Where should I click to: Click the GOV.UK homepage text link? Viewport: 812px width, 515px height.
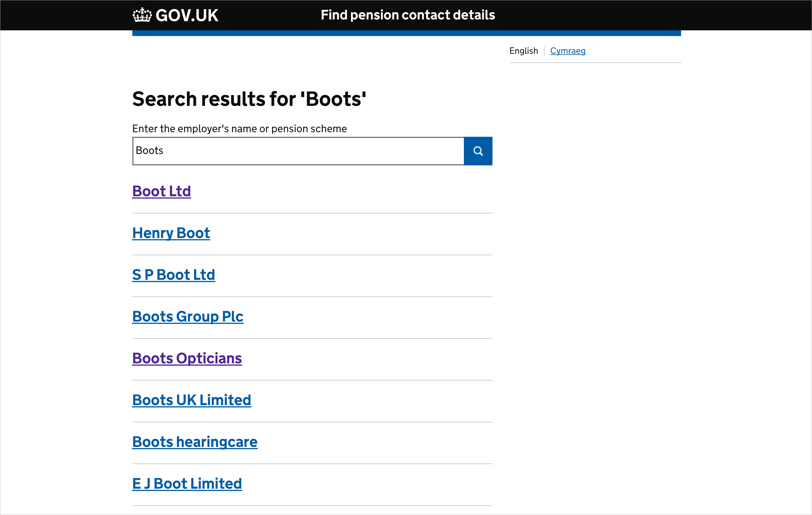[186, 15]
